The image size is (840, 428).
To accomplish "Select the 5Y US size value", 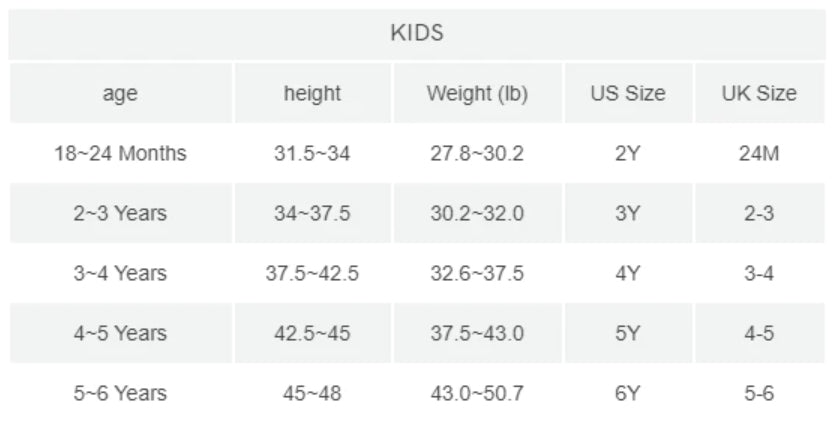I will 628,333.
